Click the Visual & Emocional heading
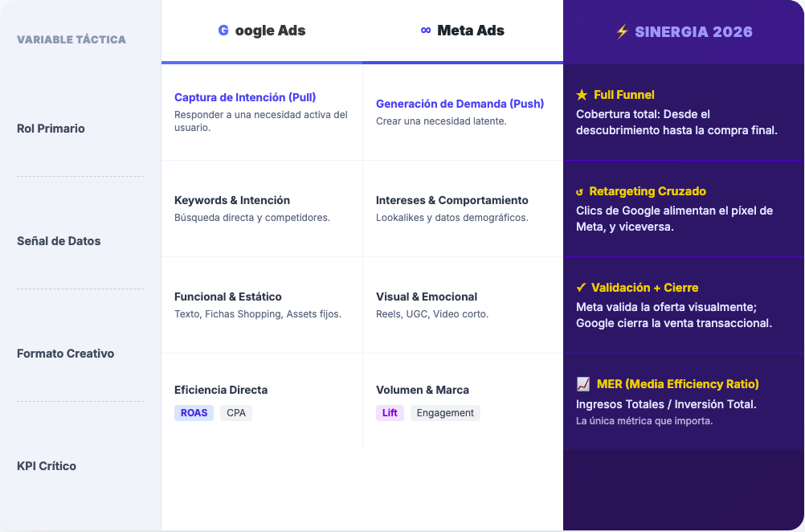Image resolution: width=805 pixels, height=532 pixels. pos(427,297)
